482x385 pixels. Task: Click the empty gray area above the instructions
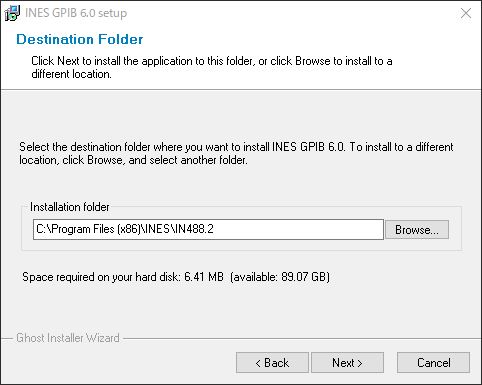(x=241, y=115)
